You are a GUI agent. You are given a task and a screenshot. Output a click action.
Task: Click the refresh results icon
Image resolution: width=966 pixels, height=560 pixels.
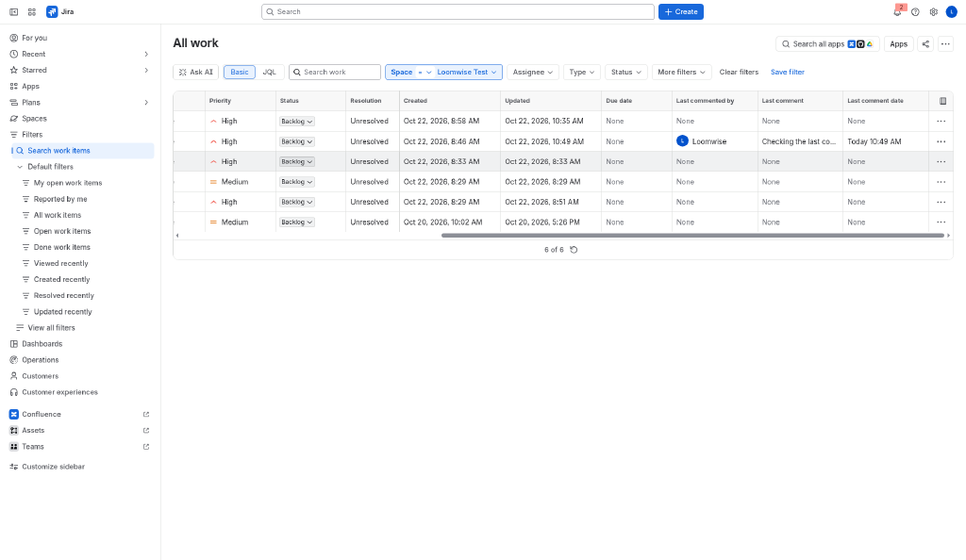(x=574, y=250)
